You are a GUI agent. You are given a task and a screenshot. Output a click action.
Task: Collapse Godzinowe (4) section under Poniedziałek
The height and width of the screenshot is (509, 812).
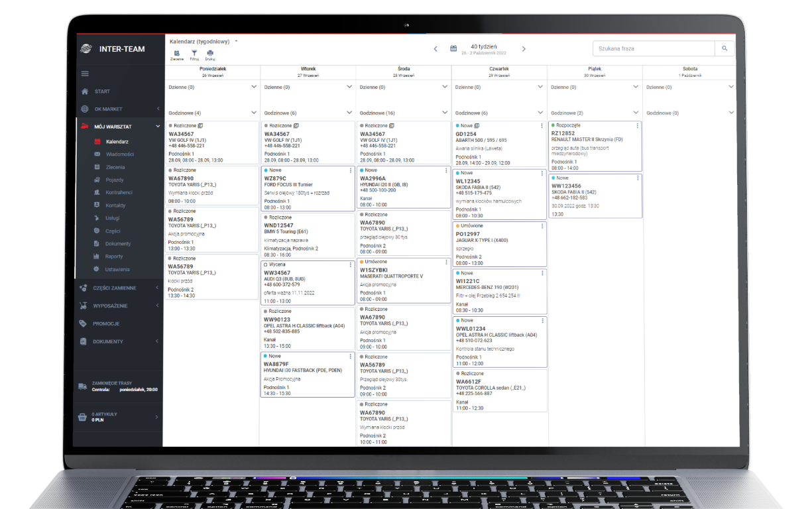(253, 113)
